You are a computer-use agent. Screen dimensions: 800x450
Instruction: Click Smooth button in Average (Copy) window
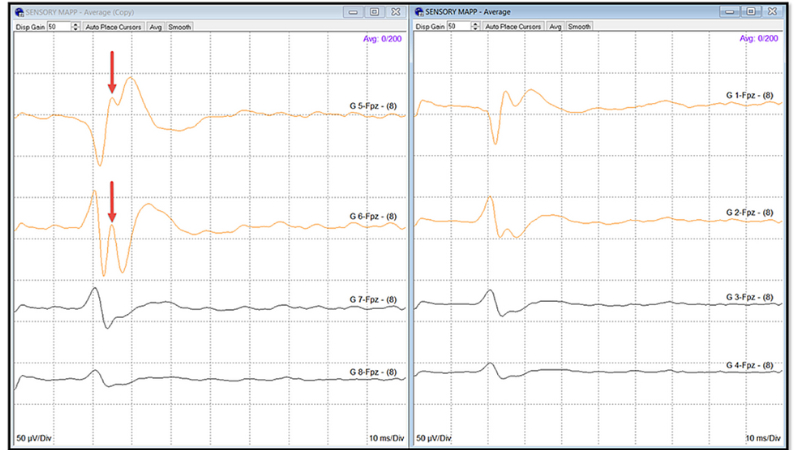coord(180,27)
